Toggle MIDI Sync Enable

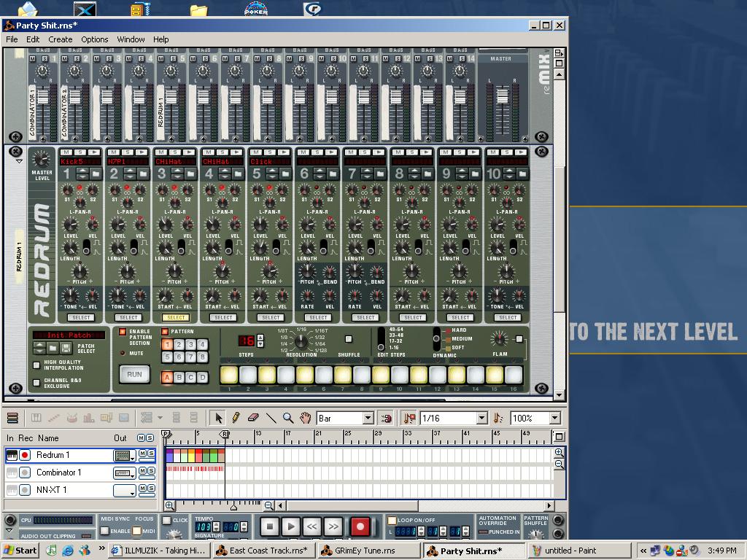click(105, 531)
